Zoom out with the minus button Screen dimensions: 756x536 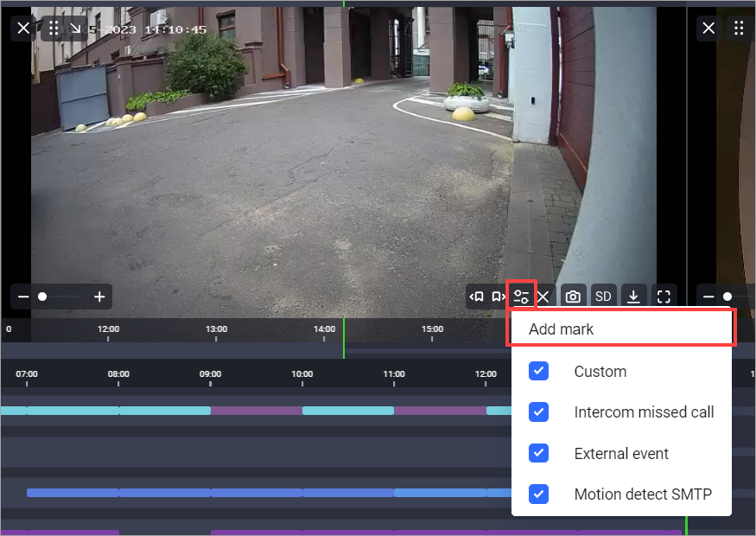23,297
